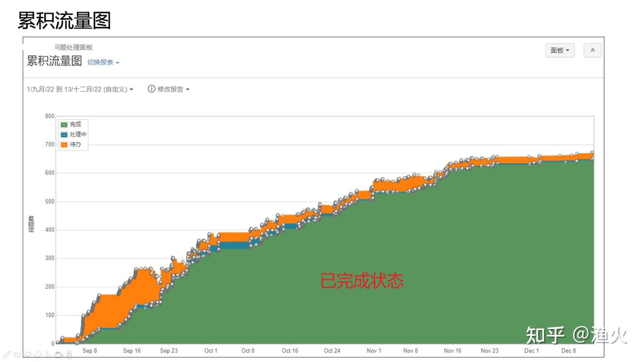Click the pointer cursor tool icon
The height and width of the screenshot is (362, 644).
(48, 355)
